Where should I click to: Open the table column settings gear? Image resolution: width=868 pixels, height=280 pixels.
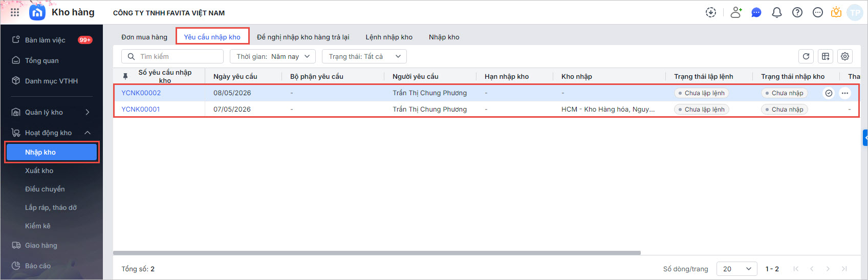(845, 56)
